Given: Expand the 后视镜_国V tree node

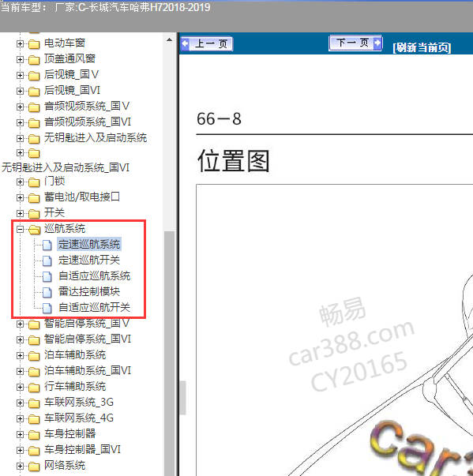Looking at the screenshot, I should click(20, 75).
